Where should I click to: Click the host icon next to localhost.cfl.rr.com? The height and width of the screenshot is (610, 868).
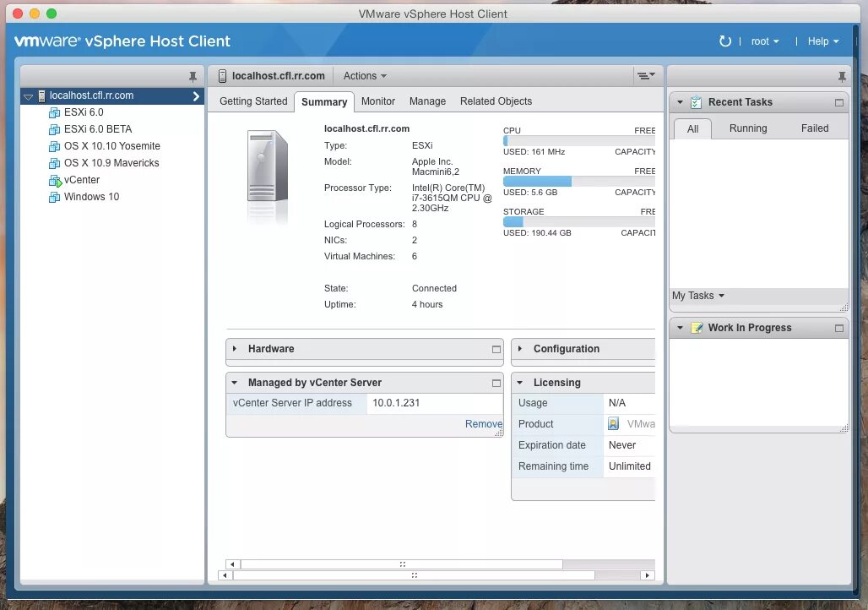[x=42, y=95]
